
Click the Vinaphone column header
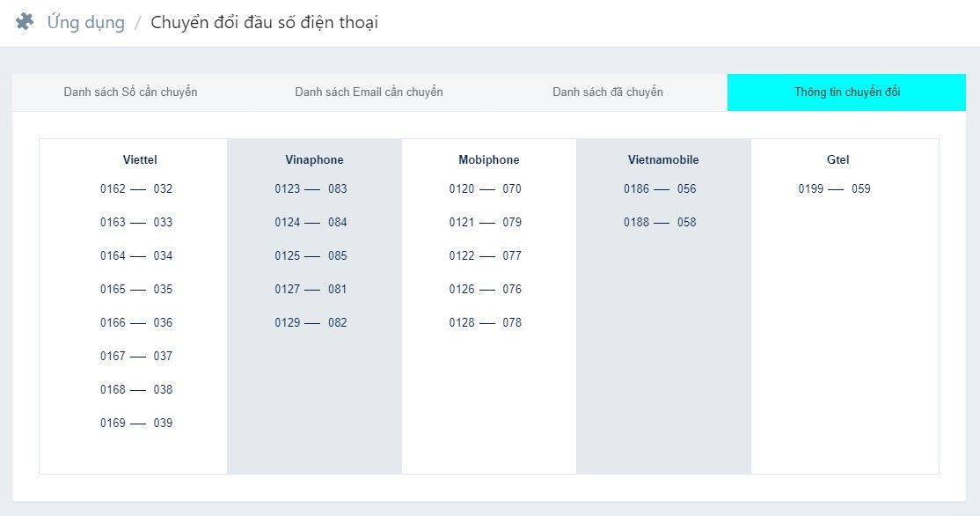(314, 160)
